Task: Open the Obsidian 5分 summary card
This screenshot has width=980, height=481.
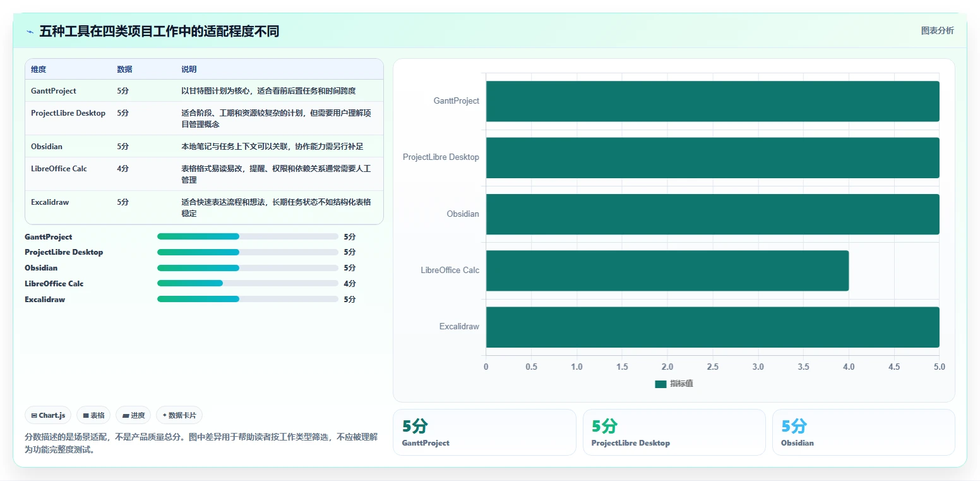Action: pyautogui.click(x=863, y=432)
